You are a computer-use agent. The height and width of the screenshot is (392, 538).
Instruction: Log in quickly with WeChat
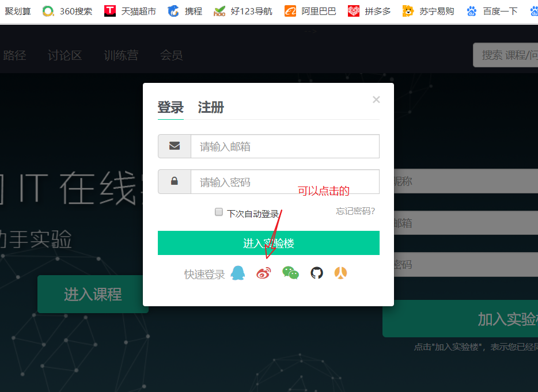tap(290, 273)
